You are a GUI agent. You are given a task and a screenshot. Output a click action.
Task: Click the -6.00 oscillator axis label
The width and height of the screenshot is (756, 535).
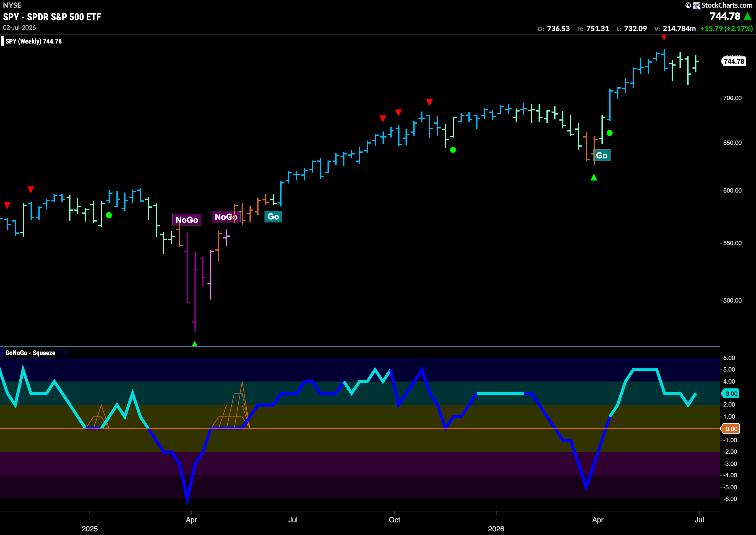point(730,499)
